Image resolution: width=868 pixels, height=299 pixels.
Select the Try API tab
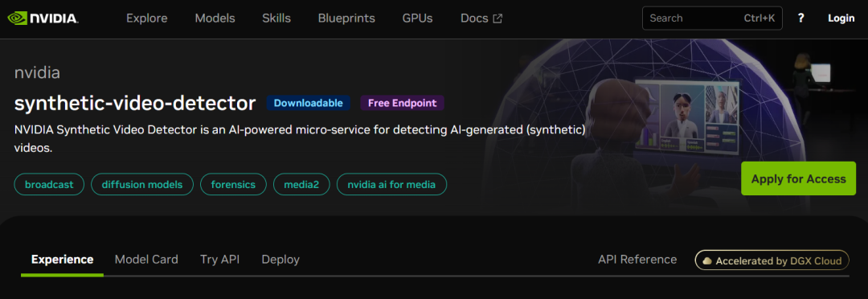219,259
